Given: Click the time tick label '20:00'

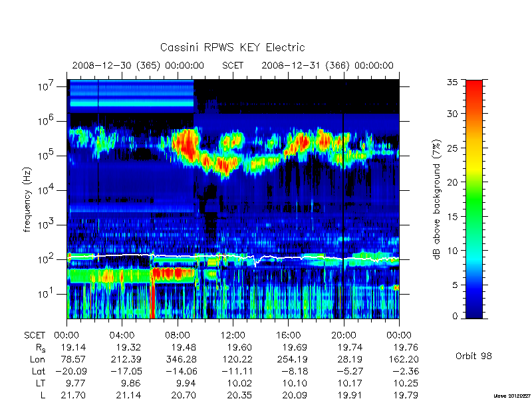Looking at the screenshot, I should pyautogui.click(x=344, y=336).
